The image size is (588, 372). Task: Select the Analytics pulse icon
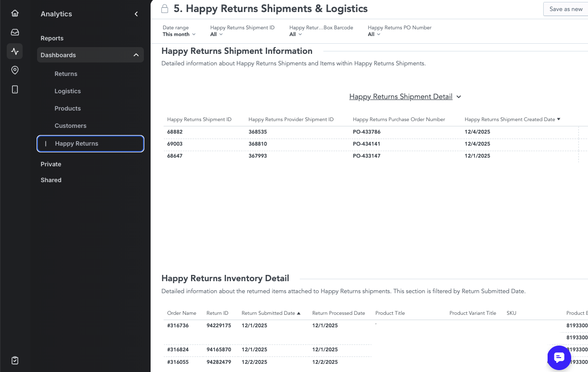click(15, 51)
